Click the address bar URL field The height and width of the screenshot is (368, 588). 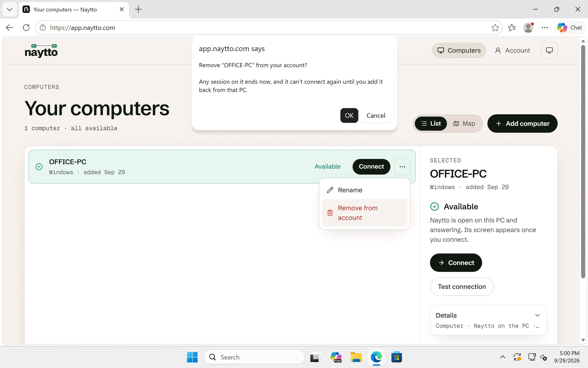pos(269,28)
